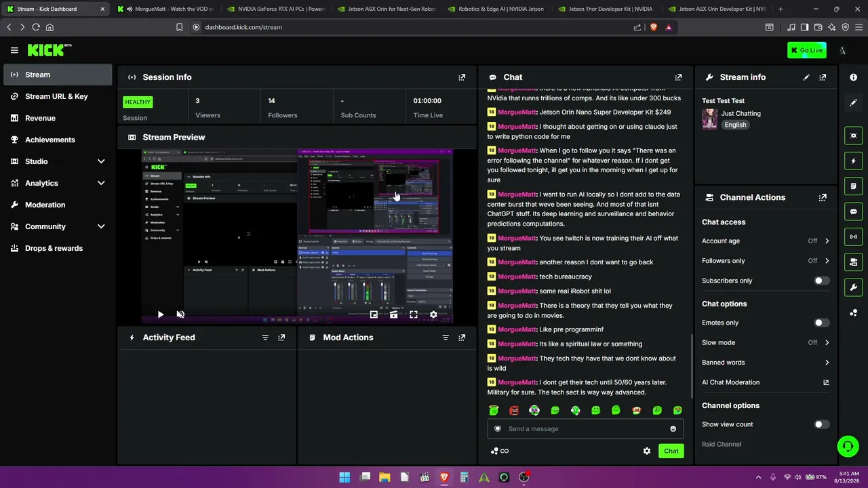Toggle the mod actions document widget in sidebar
This screenshot has height=488, width=868.
854,186
